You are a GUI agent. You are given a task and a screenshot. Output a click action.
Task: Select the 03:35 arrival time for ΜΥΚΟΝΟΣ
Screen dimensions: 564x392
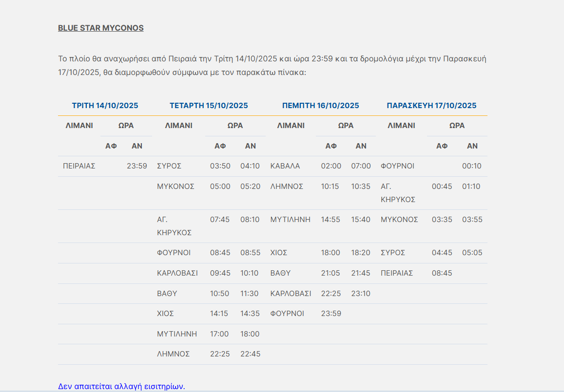(442, 220)
